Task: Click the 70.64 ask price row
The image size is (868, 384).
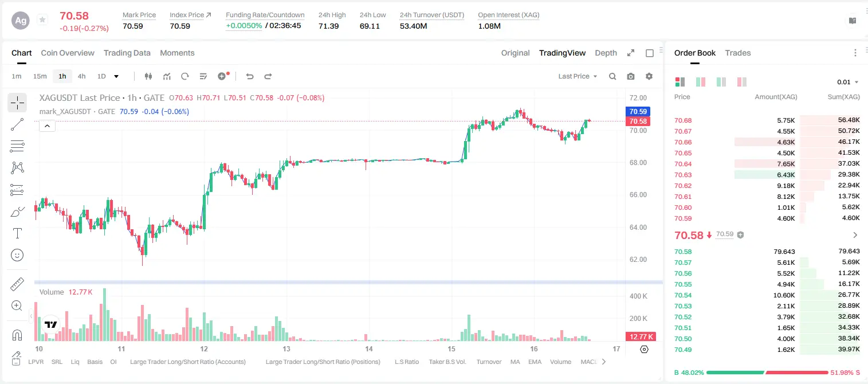Action: click(x=767, y=164)
